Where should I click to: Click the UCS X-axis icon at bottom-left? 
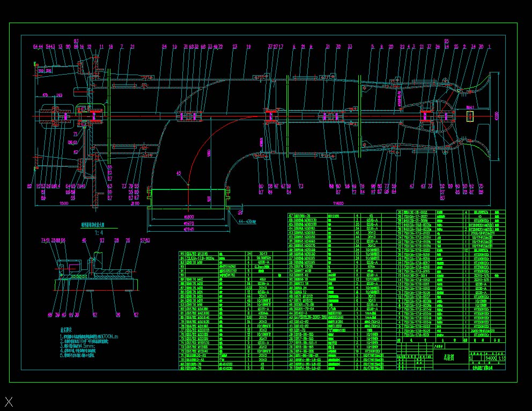tap(9, 402)
